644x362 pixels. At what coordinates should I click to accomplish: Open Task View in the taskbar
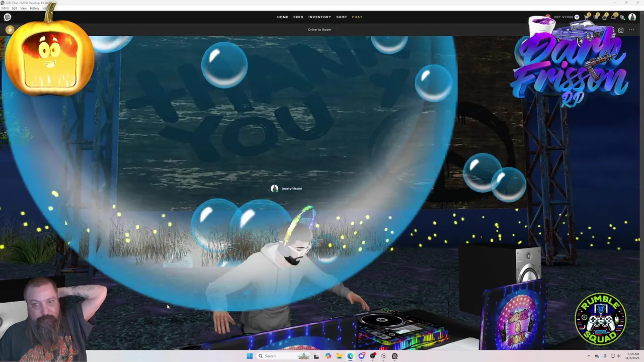(x=316, y=356)
